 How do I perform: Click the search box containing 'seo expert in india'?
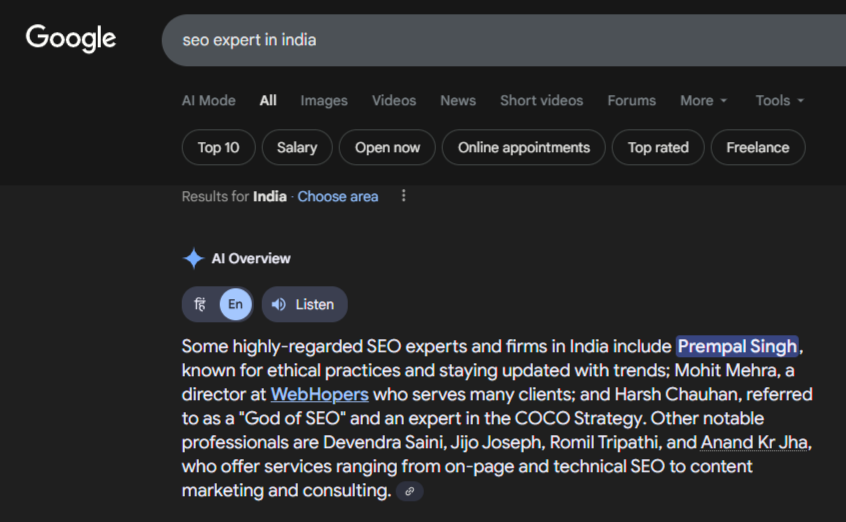504,40
